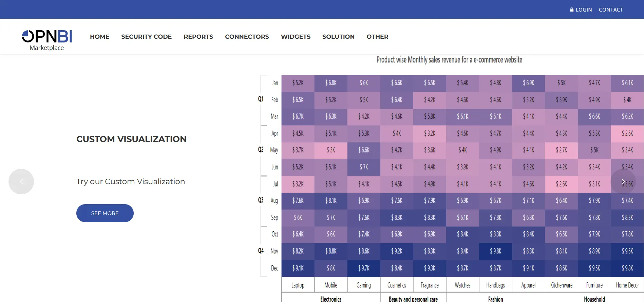Screen dimensions: 644x302
Task: Click the Laptop column label
Action: (x=298, y=285)
